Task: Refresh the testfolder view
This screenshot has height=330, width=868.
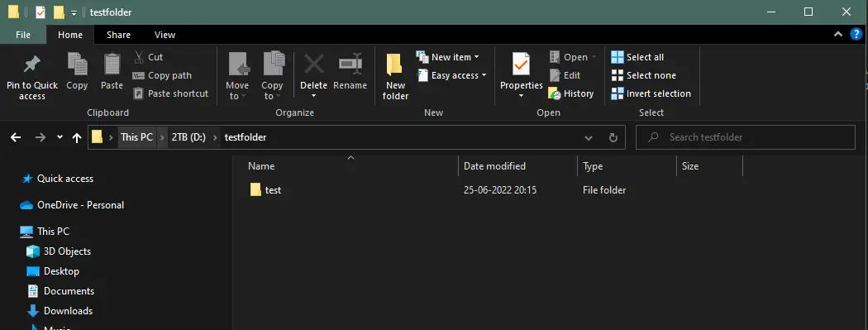Action: click(x=613, y=137)
